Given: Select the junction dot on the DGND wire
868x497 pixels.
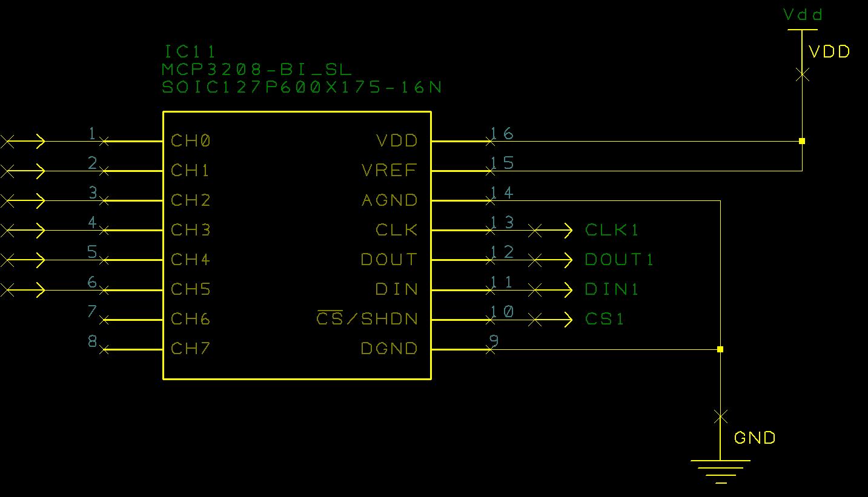Looking at the screenshot, I should point(720,349).
